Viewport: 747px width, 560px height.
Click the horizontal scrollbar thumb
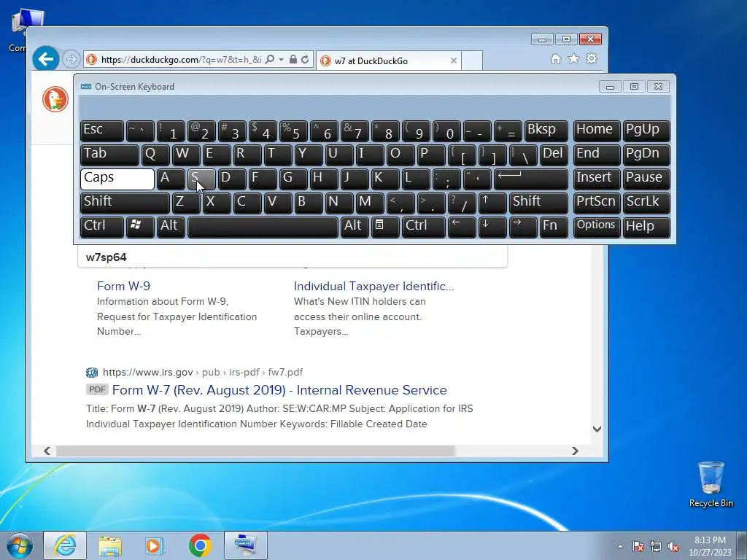pos(255,451)
